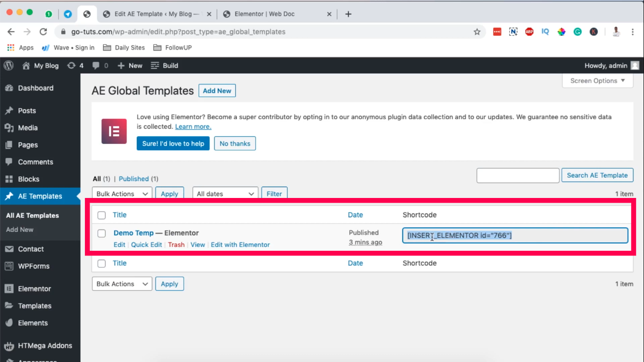Image resolution: width=644 pixels, height=362 pixels.
Task: Open the updates icon showing 4
Action: (x=75, y=66)
